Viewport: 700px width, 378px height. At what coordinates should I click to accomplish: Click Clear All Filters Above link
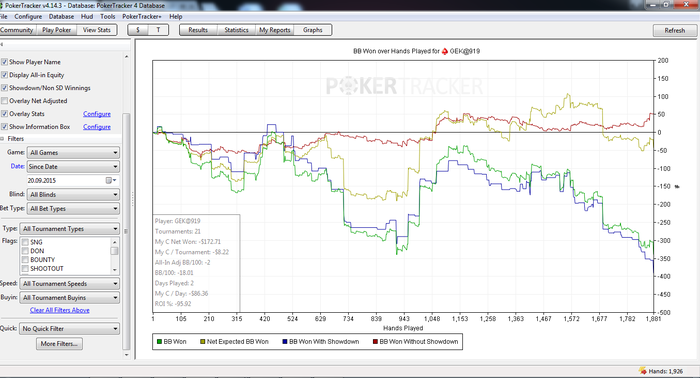pyautogui.click(x=60, y=310)
